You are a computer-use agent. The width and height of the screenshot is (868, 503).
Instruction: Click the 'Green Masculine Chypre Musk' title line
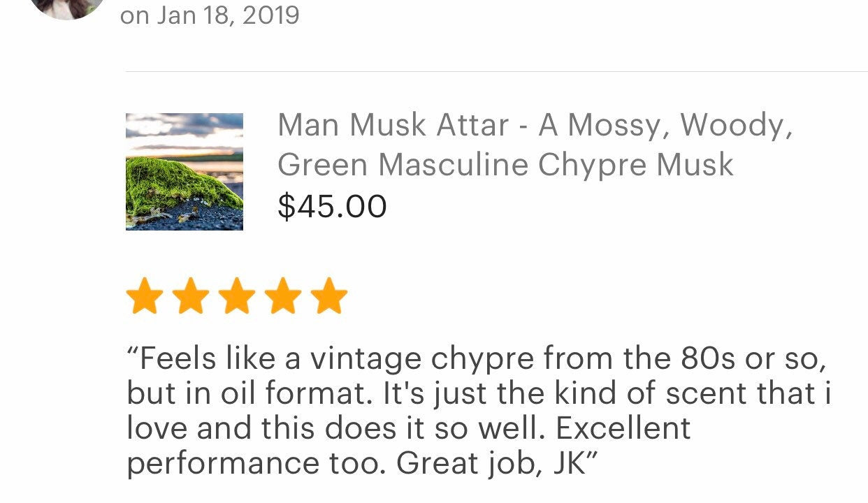tap(505, 166)
